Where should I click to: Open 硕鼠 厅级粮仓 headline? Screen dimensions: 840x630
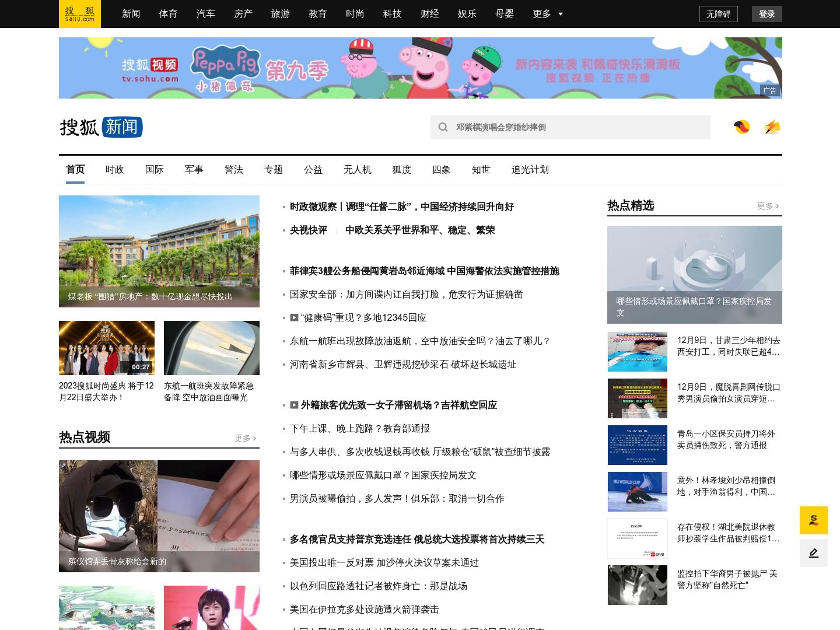[x=420, y=452]
